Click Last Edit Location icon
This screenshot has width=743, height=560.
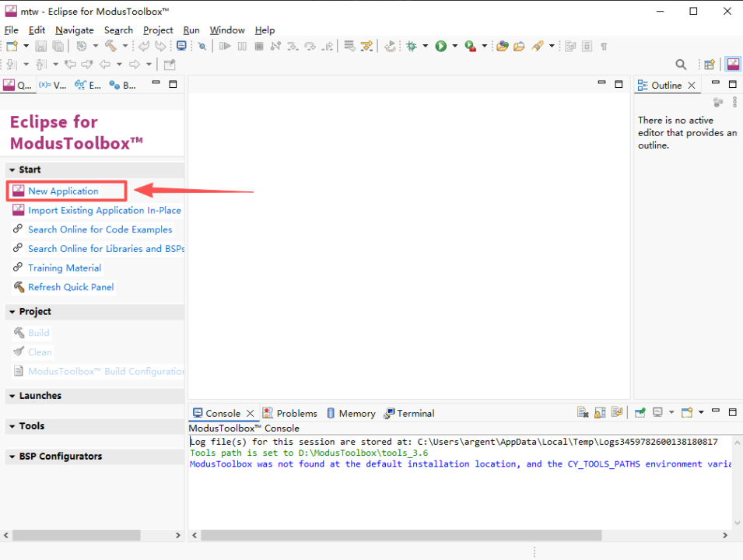tap(70, 65)
